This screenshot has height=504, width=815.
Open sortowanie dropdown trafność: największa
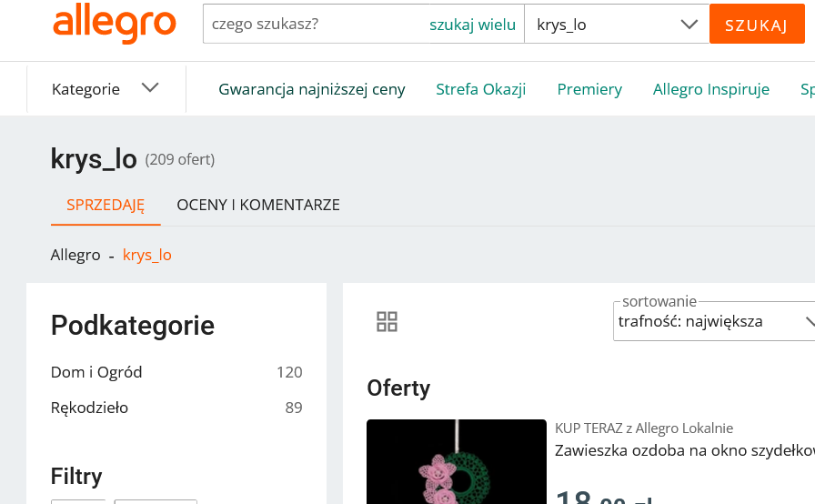713,321
